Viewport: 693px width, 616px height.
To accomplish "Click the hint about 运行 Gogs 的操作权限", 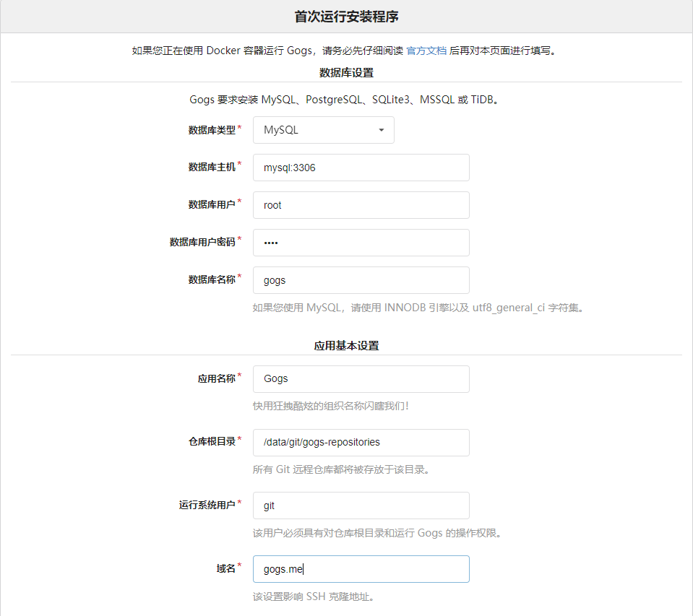I will [377, 533].
